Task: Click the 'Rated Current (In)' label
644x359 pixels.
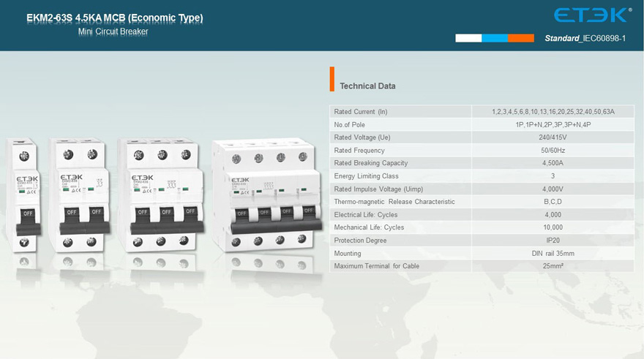Action: click(x=361, y=112)
